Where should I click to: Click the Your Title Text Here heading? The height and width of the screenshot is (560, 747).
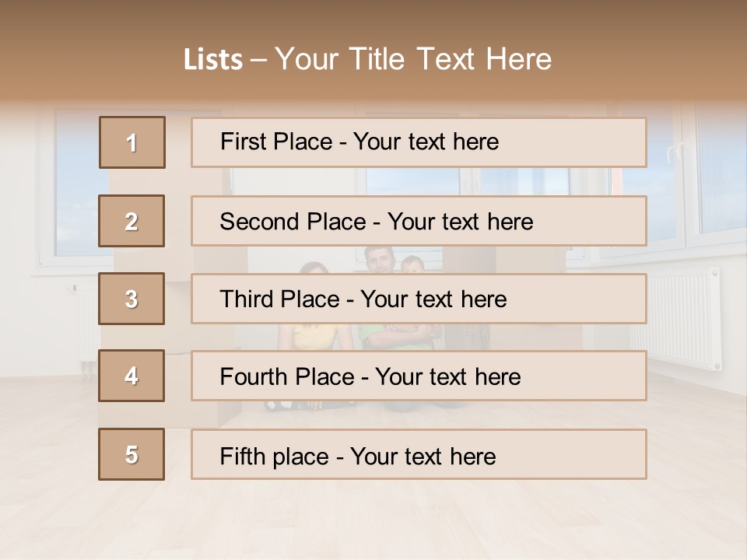click(x=413, y=59)
